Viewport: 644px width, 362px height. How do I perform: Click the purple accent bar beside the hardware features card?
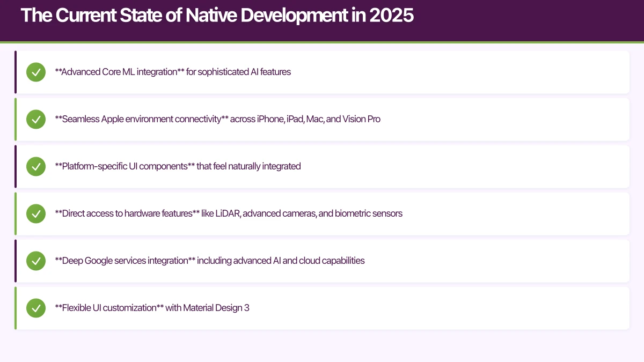[x=16, y=213]
